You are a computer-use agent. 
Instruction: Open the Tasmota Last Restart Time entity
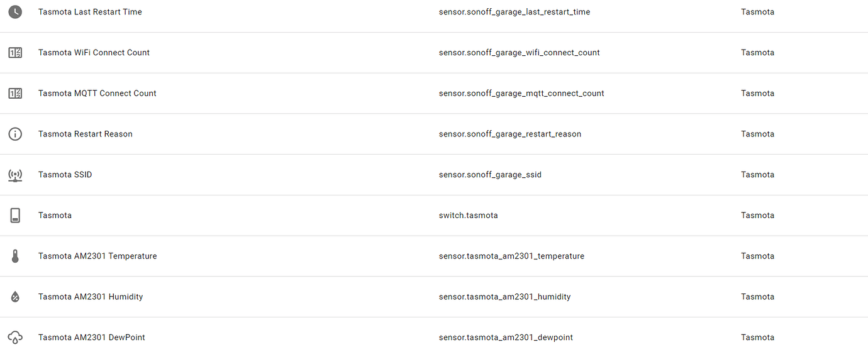click(90, 12)
